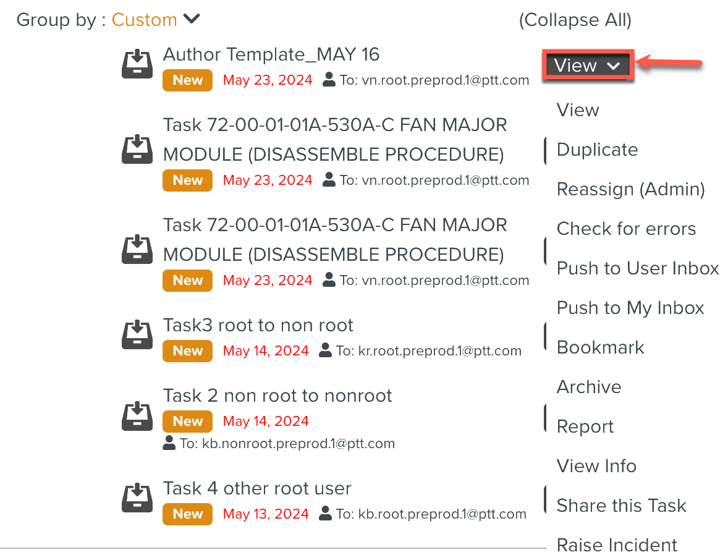Click the inbox icon beside Task3 root to non root

pyautogui.click(x=137, y=334)
